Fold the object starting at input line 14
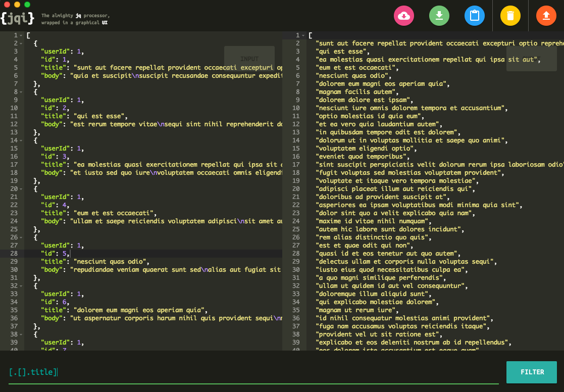 [21, 140]
